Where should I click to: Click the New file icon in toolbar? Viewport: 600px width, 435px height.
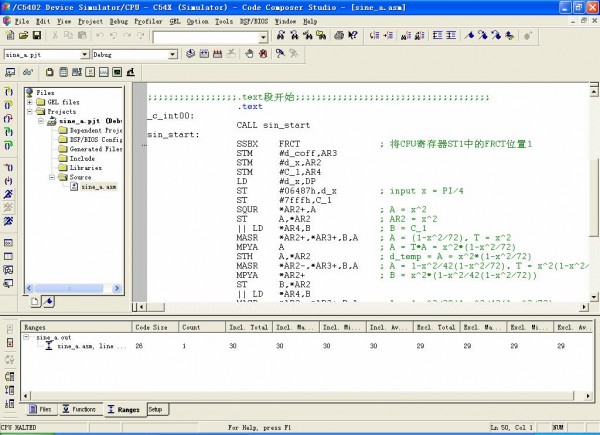tap(8, 36)
